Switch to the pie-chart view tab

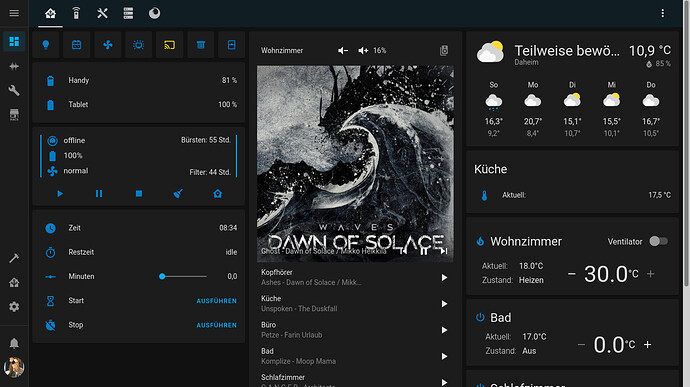[x=154, y=14]
